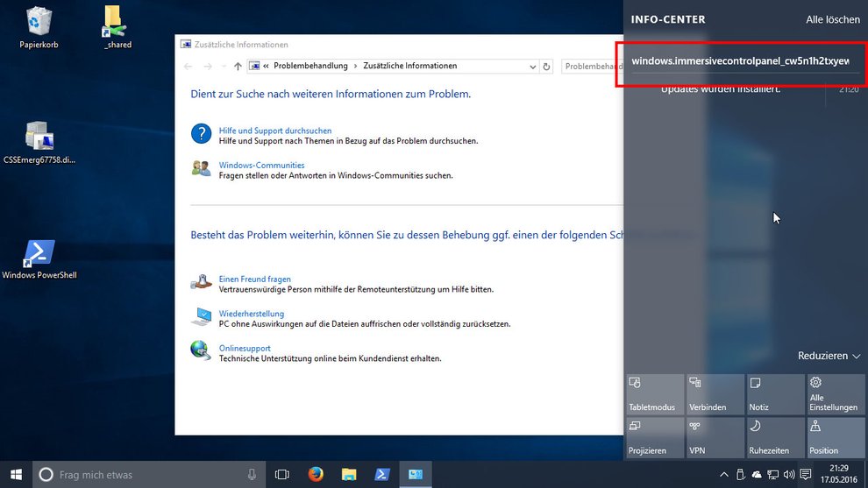Go up one level with up arrow
Viewport: 868px width, 488px height.
click(x=238, y=67)
